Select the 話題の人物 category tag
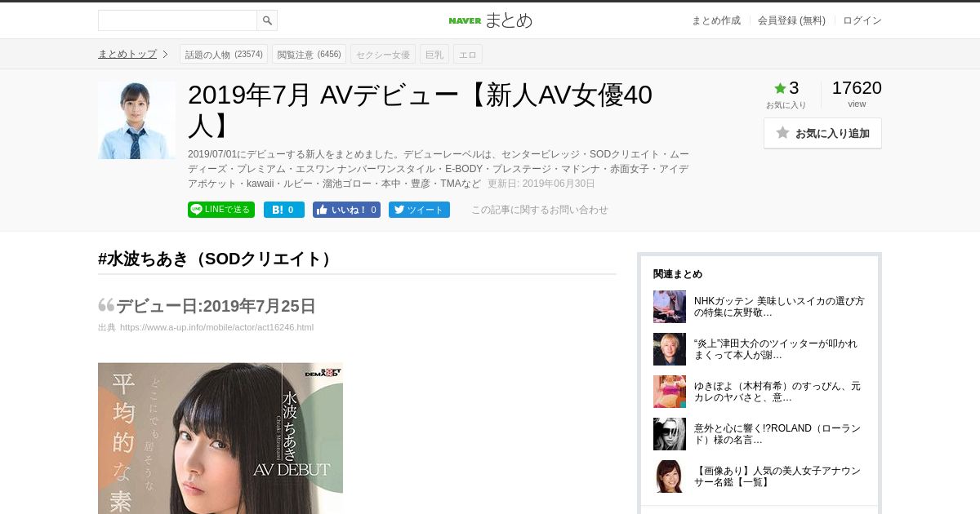This screenshot has height=514, width=980. click(224, 55)
